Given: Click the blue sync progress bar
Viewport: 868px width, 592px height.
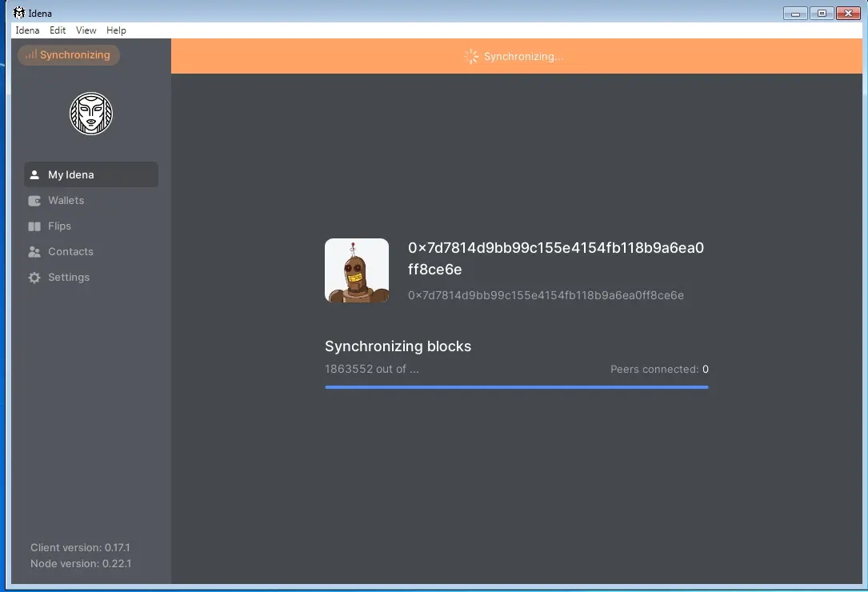Looking at the screenshot, I should [517, 387].
